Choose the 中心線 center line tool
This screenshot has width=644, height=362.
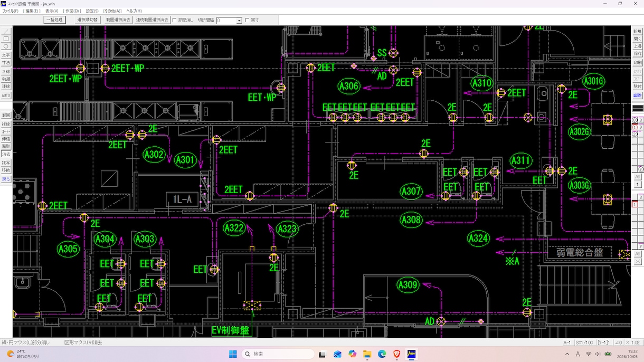(6, 79)
